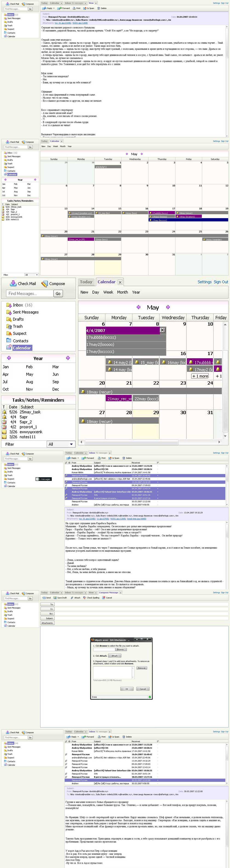Close the enlarged Calendar tab with its X
Image resolution: width=230 pixels, height=868 pixels.
click(120, 282)
